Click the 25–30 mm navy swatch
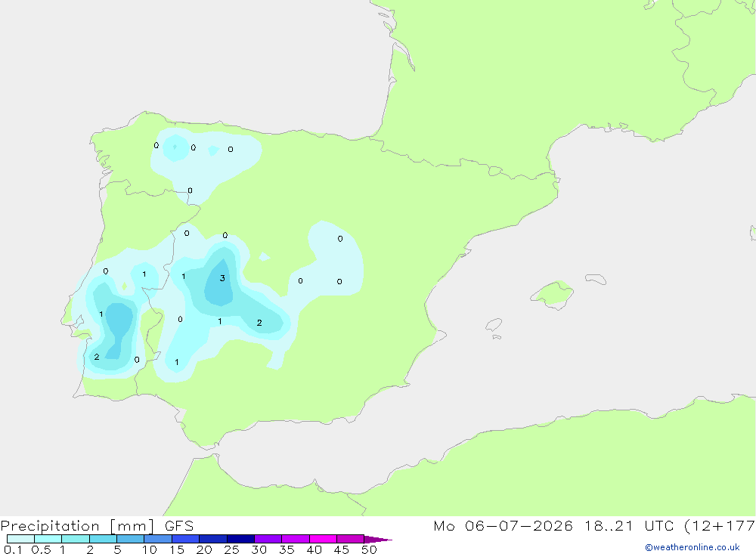This screenshot has height=554, width=756. 240,539
